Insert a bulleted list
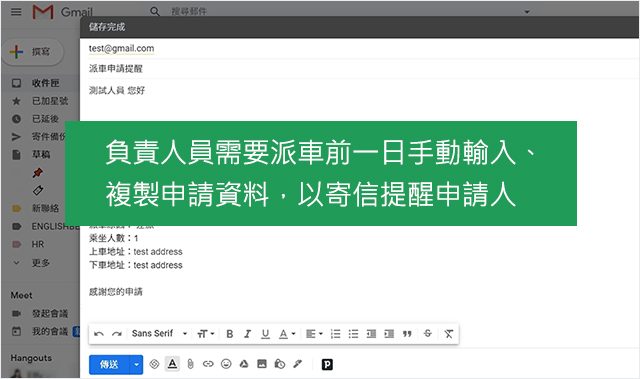Screen dimensions: 640x379 (x=353, y=334)
